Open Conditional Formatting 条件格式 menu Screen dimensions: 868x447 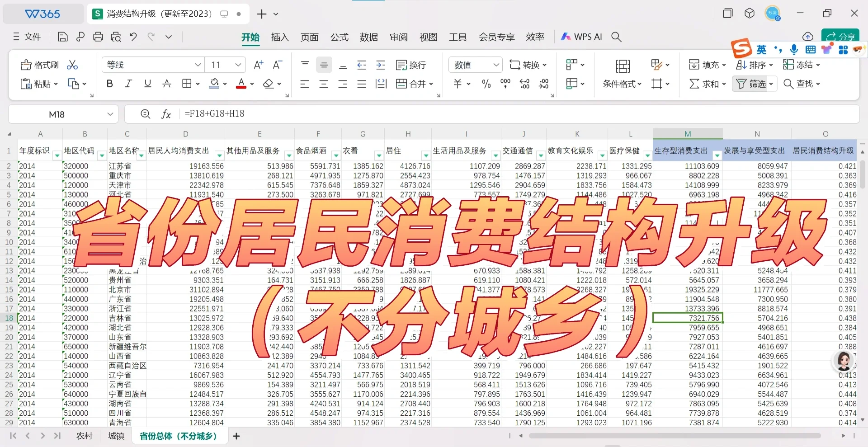[x=623, y=84]
